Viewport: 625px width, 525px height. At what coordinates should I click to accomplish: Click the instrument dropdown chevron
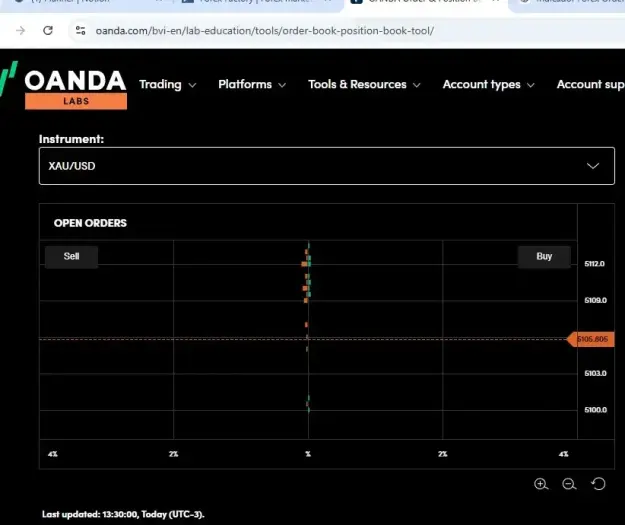(x=593, y=166)
